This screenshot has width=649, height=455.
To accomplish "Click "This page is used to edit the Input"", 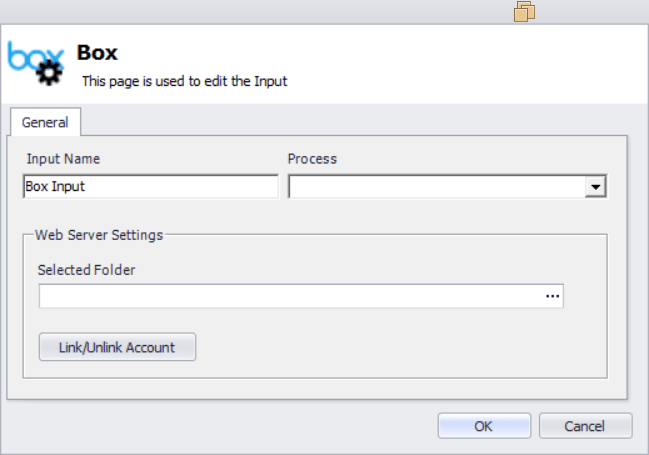I will click(x=185, y=81).
